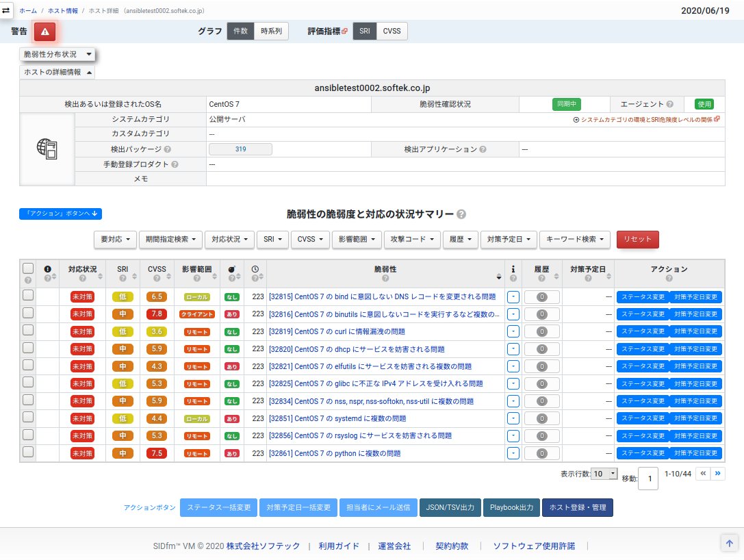Switch graph to 時系列 view
This screenshot has height=560, width=744.
tap(272, 31)
